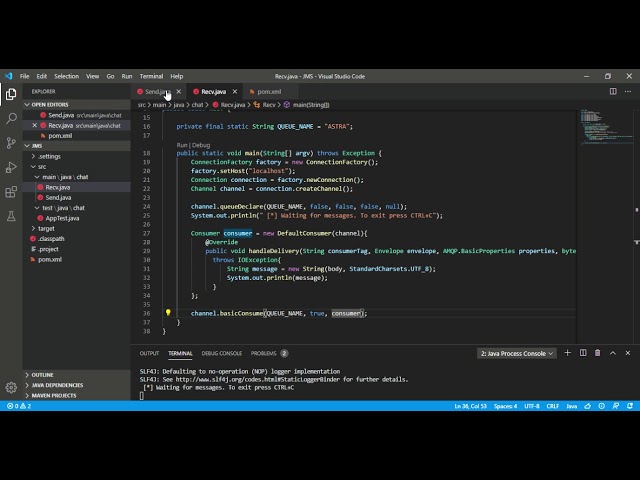Viewport: 640px width, 480px height.
Task: Open AppTest.java in the file tree
Action: (x=76, y=218)
